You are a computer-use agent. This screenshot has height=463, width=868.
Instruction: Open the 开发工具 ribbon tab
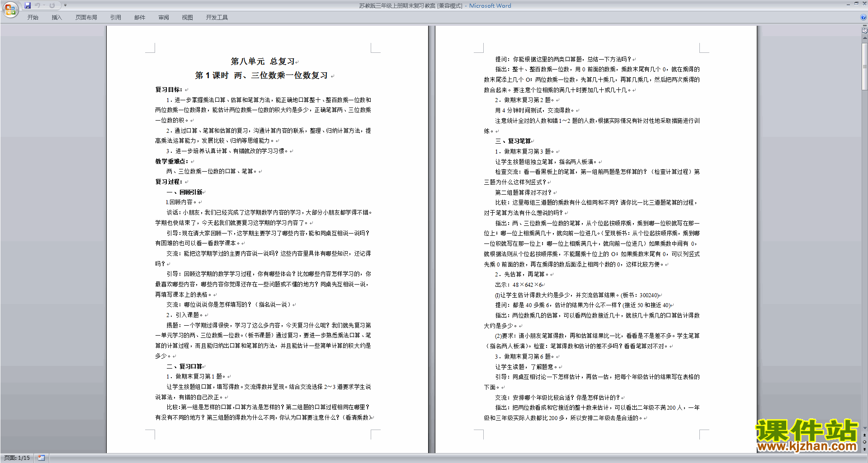click(217, 18)
